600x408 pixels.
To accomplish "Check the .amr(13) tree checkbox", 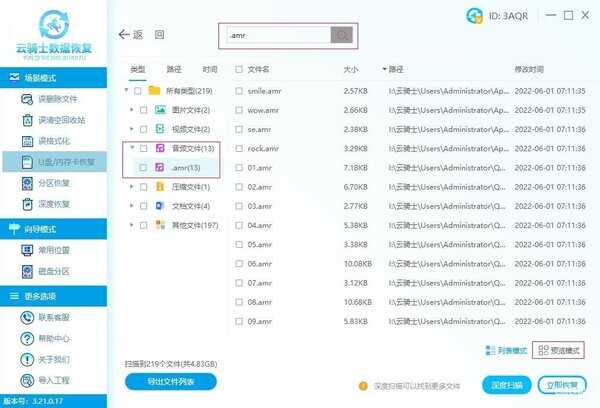I will [143, 168].
